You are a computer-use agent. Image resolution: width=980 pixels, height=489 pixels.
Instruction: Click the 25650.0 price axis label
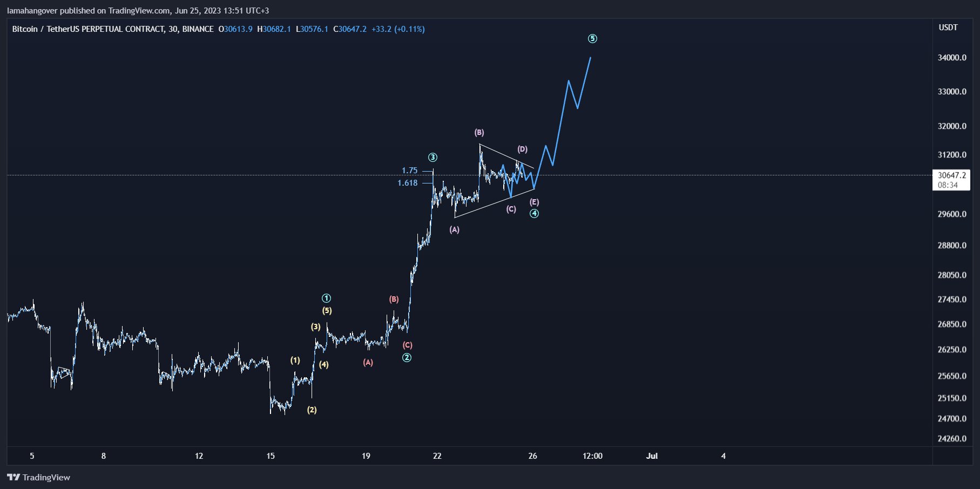952,376
